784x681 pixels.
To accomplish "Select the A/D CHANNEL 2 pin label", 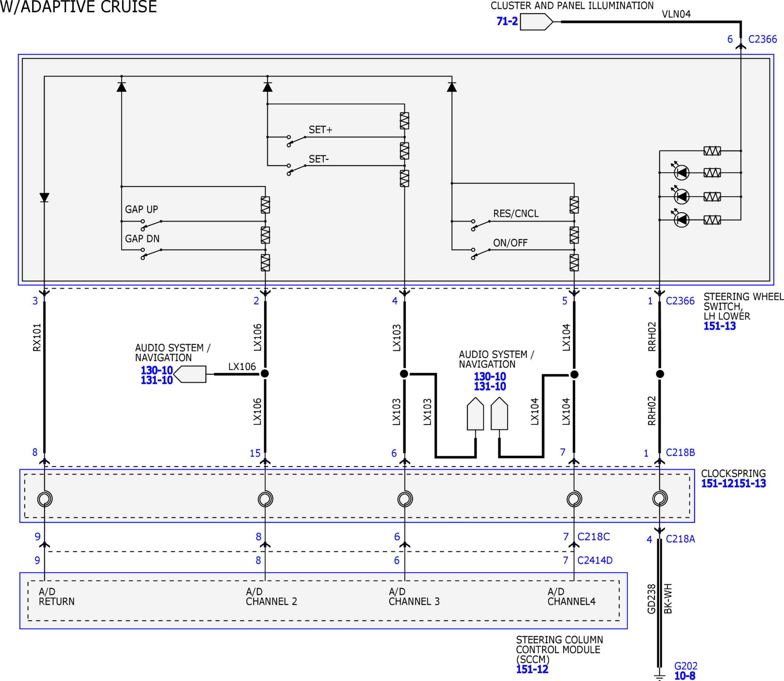I will click(271, 597).
